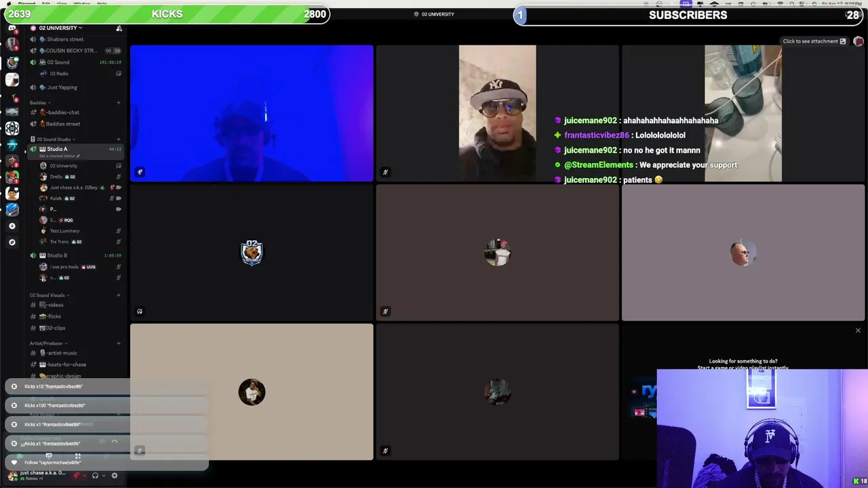Screen dimensions: 868x488
Task: Click camera icon on P... user row
Action: point(119,209)
